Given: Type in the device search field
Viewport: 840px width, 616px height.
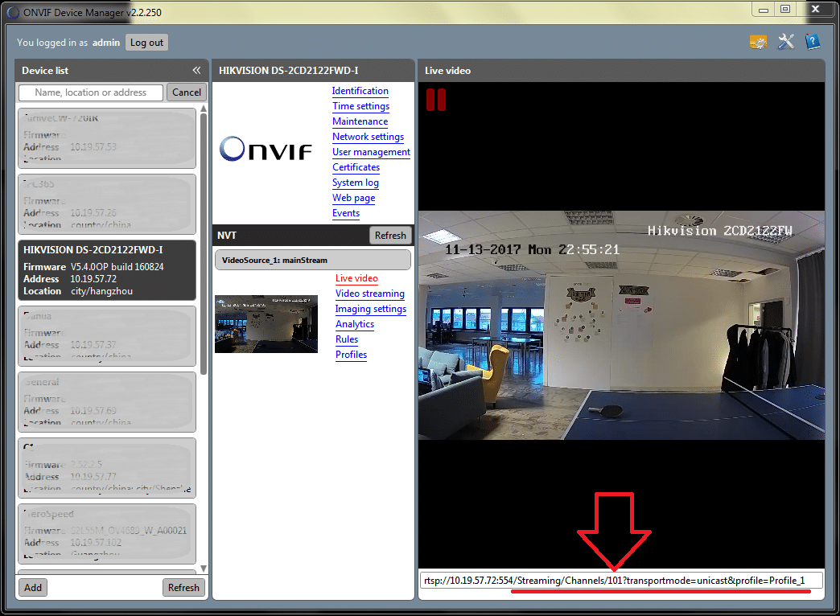Looking at the screenshot, I should [91, 92].
